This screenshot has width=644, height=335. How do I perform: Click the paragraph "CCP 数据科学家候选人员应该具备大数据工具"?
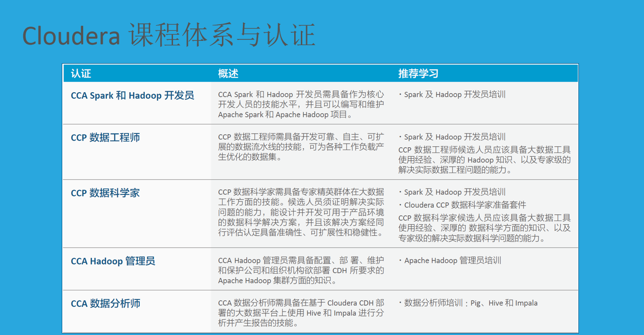pyautogui.click(x=485, y=228)
